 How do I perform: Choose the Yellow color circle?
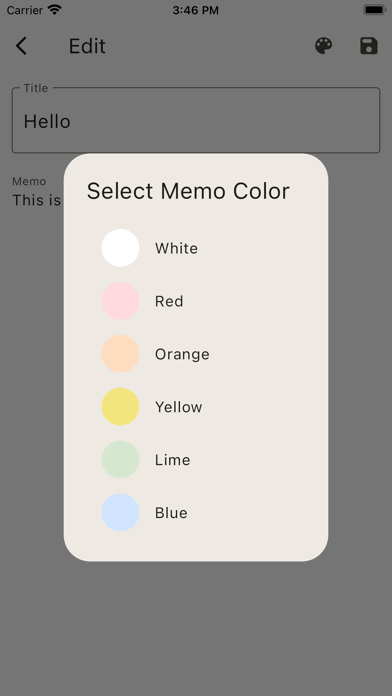click(120, 407)
